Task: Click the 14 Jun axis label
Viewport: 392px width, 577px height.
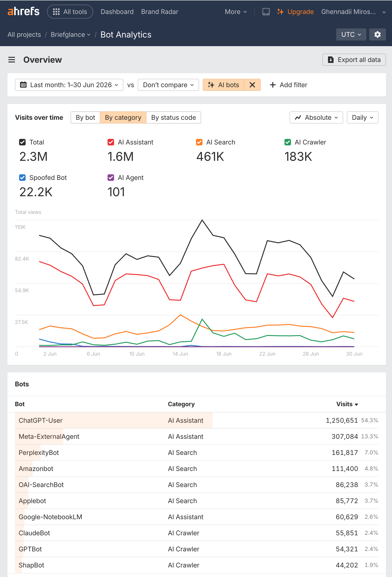Action: (x=180, y=354)
